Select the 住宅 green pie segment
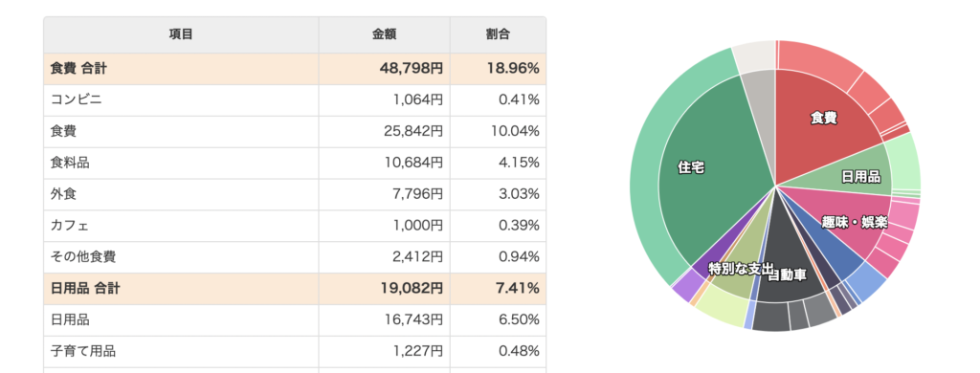 tap(704, 167)
